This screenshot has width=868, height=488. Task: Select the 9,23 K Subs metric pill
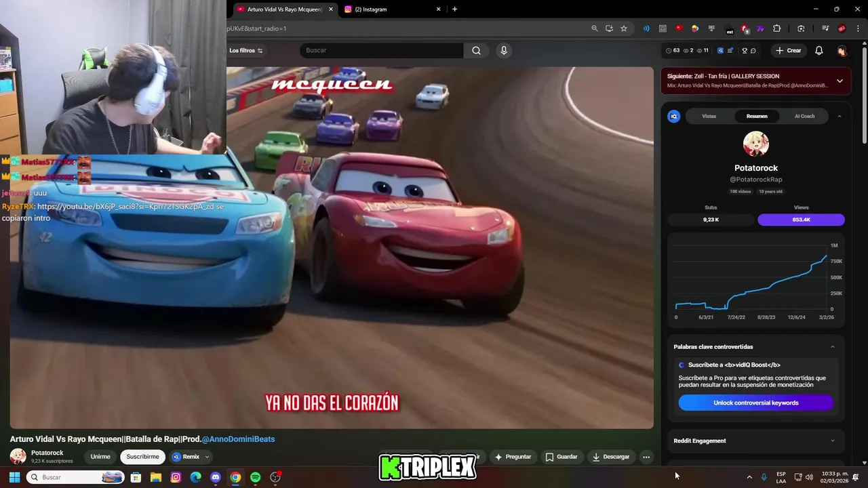(711, 220)
